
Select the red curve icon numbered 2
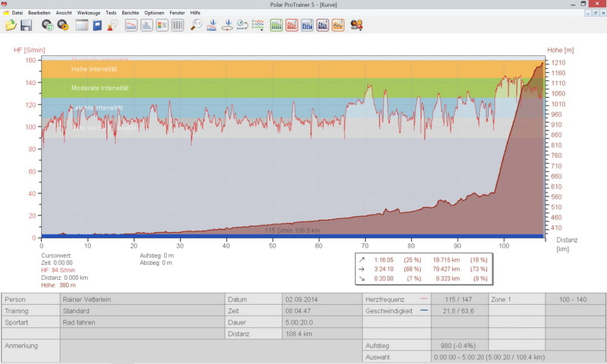click(291, 25)
